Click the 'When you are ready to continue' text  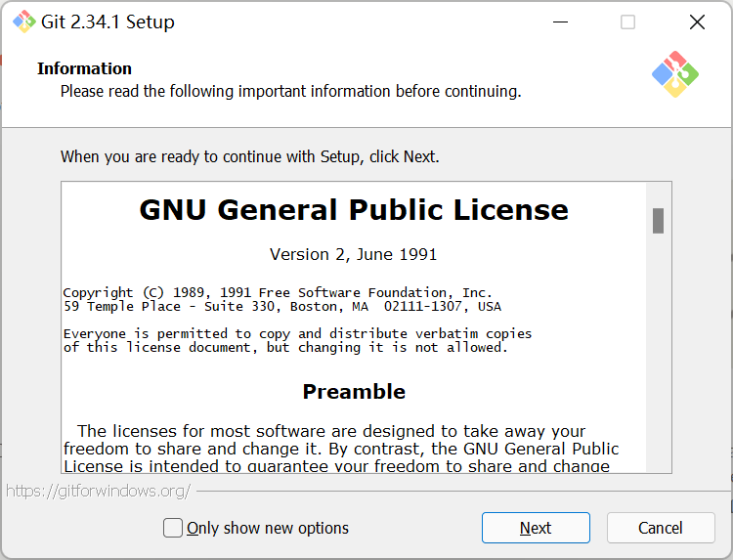tap(250, 156)
